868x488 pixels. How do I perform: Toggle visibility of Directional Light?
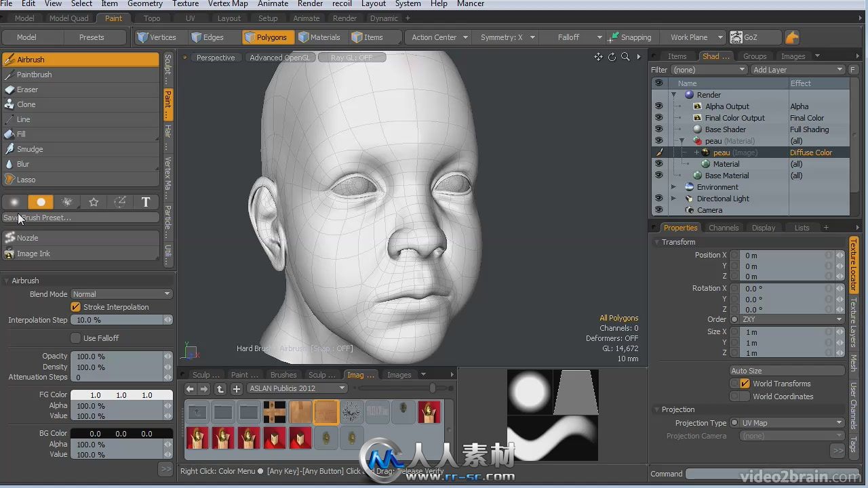click(x=658, y=199)
